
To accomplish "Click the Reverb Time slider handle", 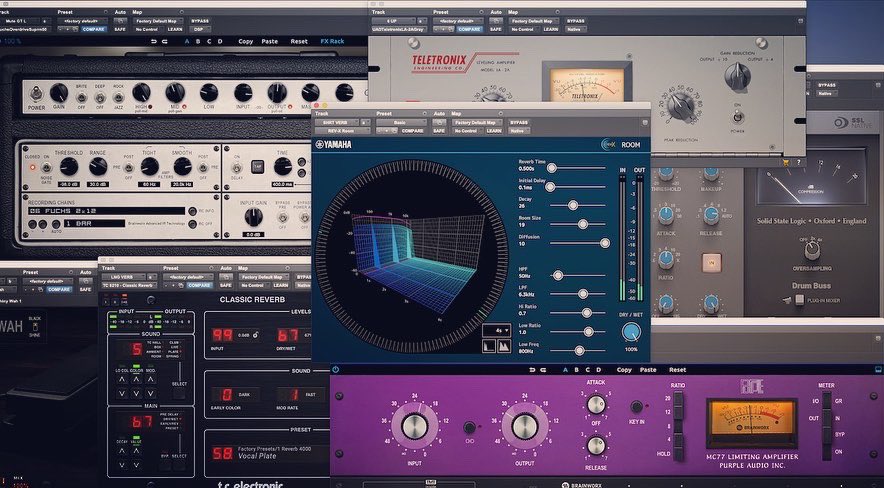I will 552,168.
